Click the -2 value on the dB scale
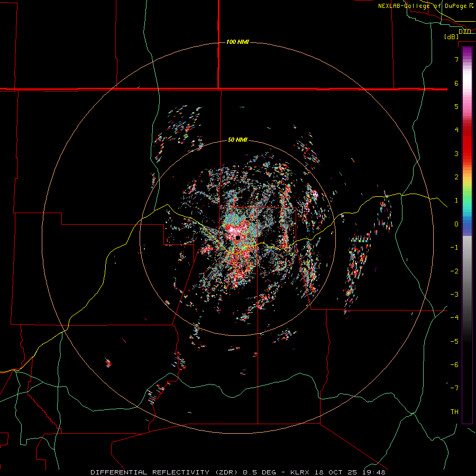 click(454, 271)
